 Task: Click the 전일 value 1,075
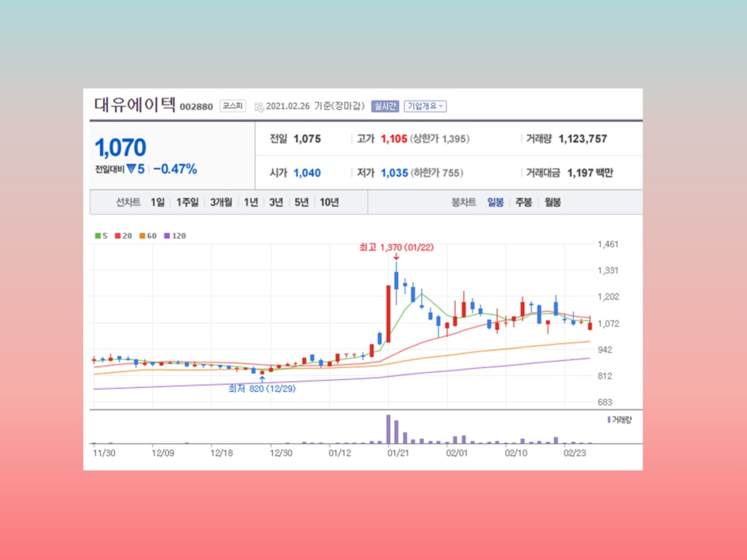tap(307, 139)
